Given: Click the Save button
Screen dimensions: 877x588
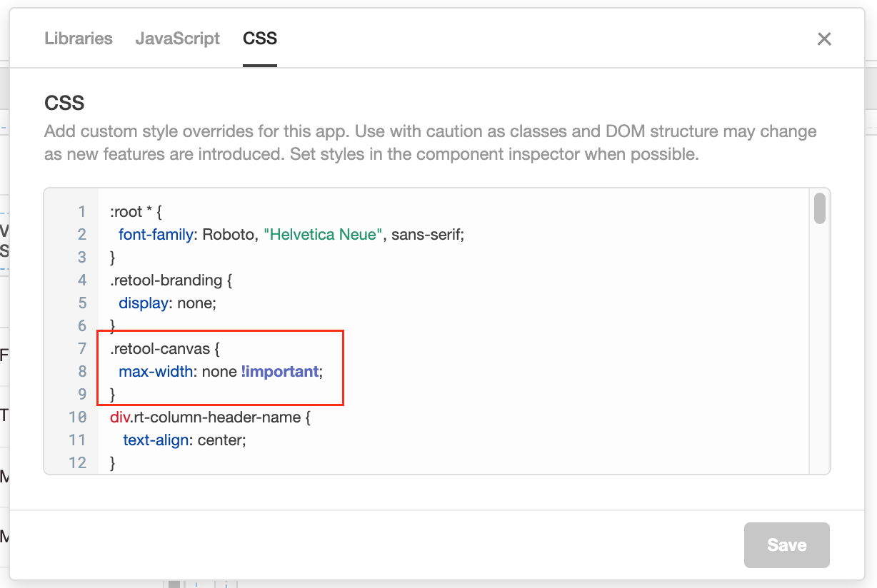Looking at the screenshot, I should pos(786,544).
